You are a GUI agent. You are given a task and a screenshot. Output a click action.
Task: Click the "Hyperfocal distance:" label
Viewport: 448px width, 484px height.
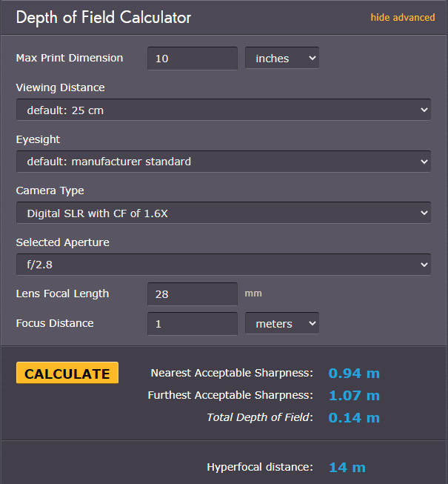(x=260, y=468)
